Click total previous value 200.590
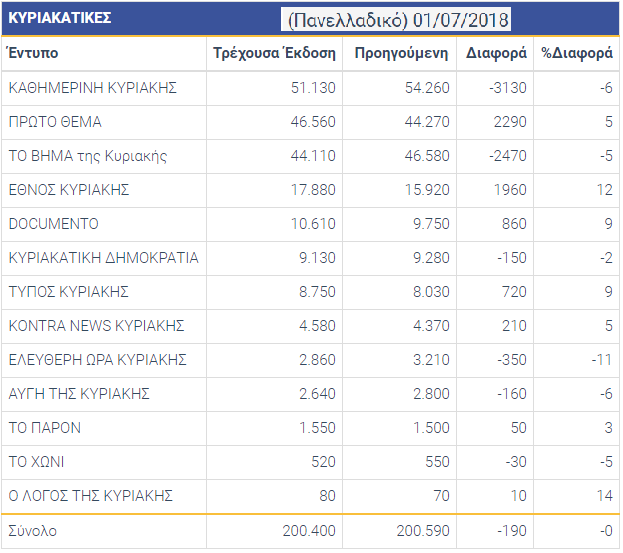This screenshot has width=623, height=553. pos(423,531)
